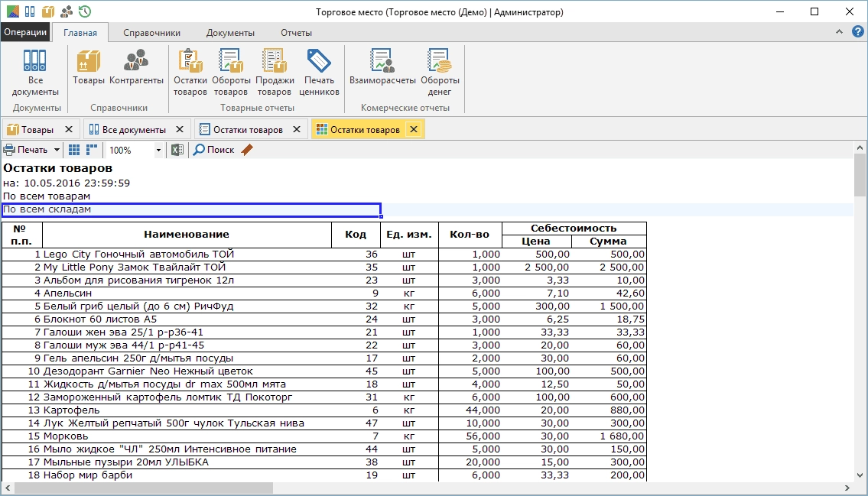Click the quick-access goods box icon in the title bar
Viewport: 868px width, 496px height.
tap(48, 11)
